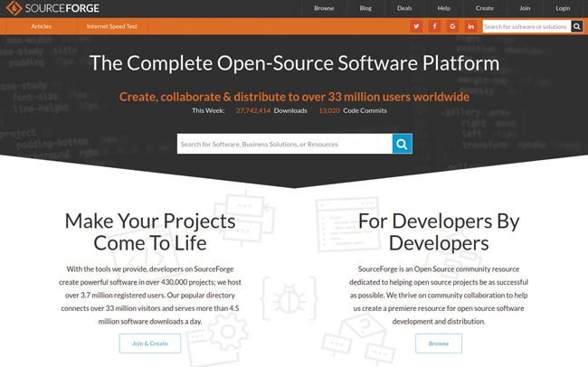The width and height of the screenshot is (588, 367).
Task: Click the SourceForge logo icon
Action: pos(14,8)
